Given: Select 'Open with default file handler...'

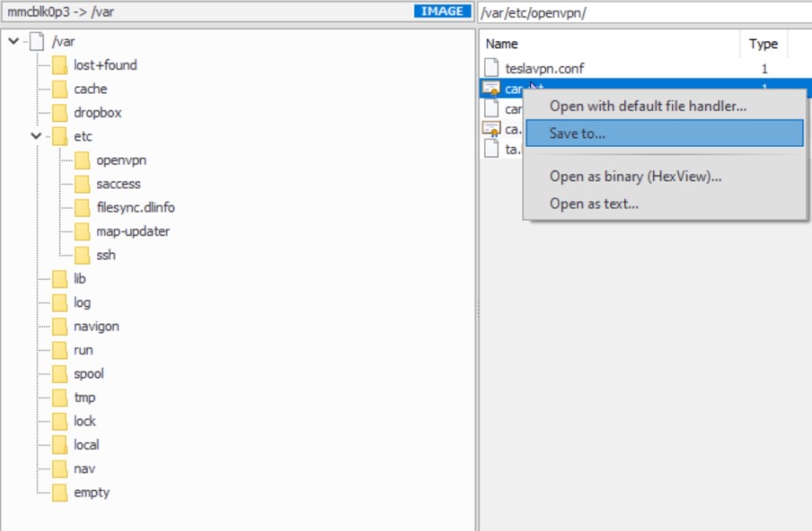Looking at the screenshot, I should pos(648,106).
